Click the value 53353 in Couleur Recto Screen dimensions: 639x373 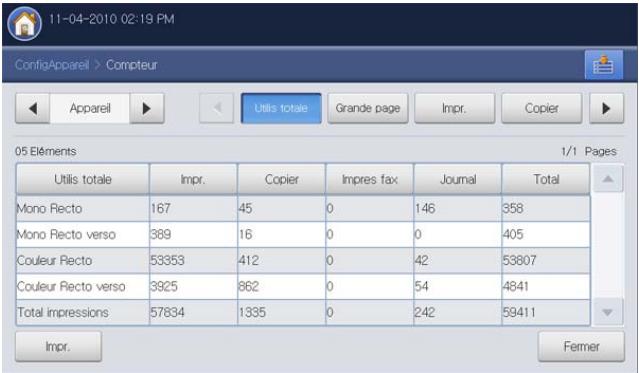167,260
